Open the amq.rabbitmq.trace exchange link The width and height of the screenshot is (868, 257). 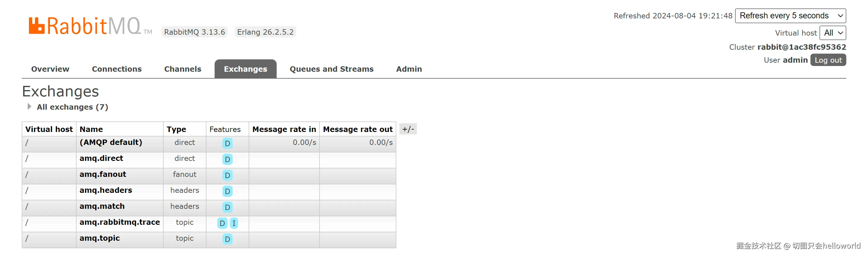coord(120,222)
